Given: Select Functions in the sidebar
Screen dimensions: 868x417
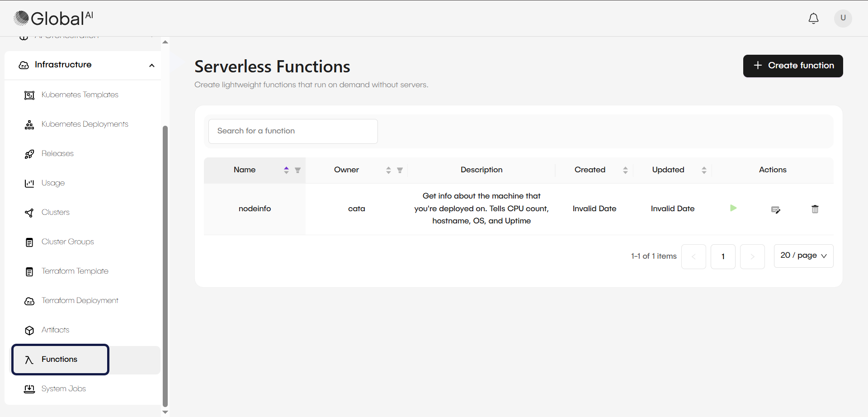Looking at the screenshot, I should [x=59, y=359].
